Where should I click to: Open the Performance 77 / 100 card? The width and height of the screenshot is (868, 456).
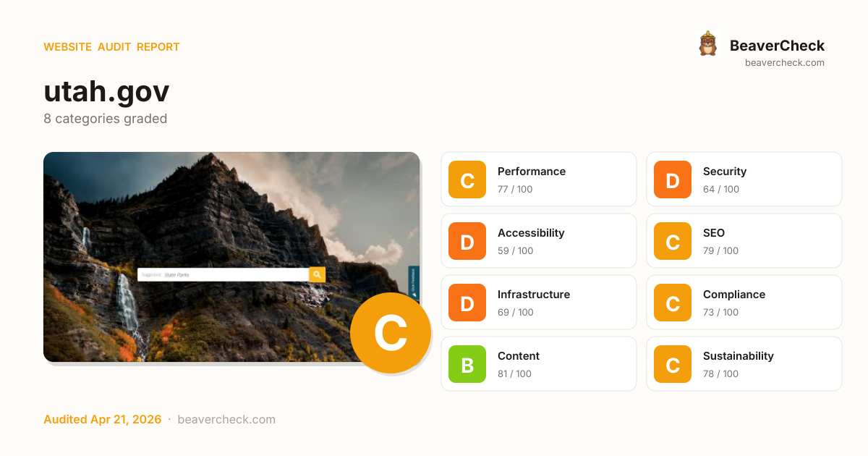(x=539, y=180)
